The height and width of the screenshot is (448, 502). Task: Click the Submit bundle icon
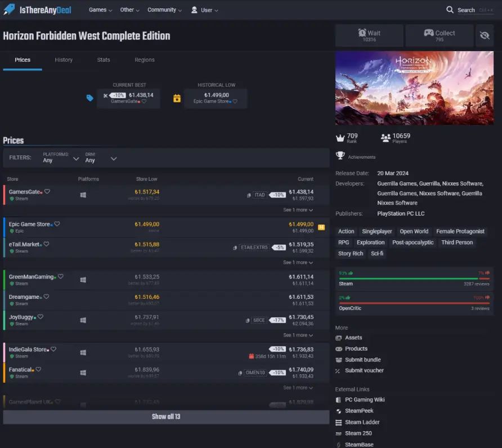click(x=338, y=360)
